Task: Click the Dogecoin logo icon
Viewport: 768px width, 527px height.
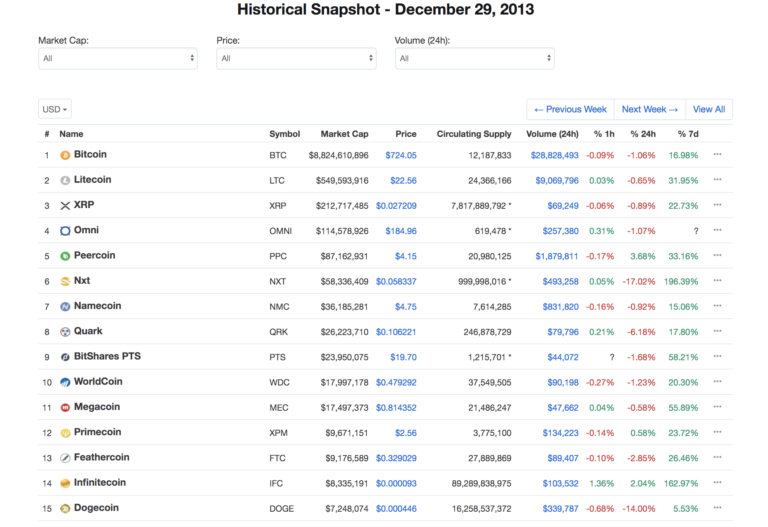Action: click(65, 508)
